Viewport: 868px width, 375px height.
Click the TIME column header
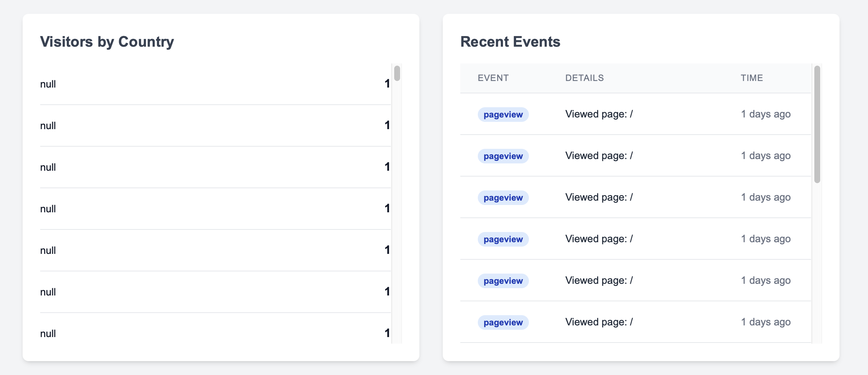(752, 78)
